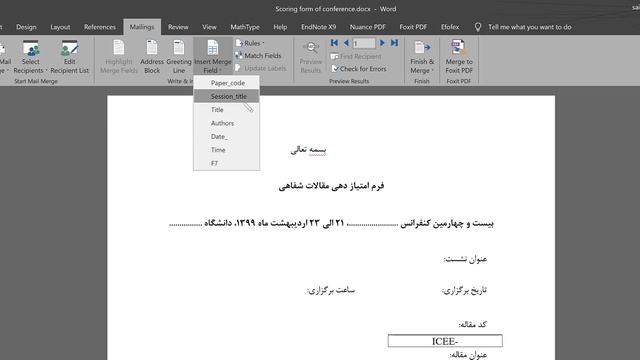The image size is (640, 360).
Task: Choose Date_ merge field
Action: click(227, 137)
